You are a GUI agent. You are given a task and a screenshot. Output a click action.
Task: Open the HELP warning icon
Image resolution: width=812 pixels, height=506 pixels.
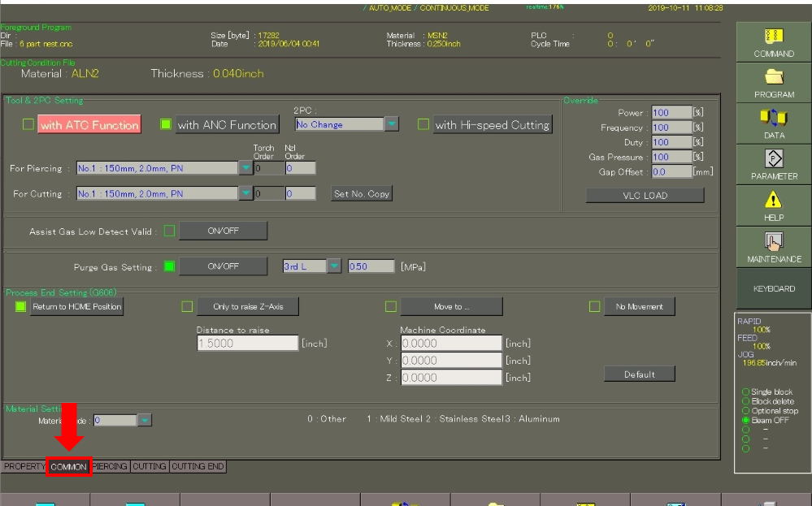[x=773, y=201]
